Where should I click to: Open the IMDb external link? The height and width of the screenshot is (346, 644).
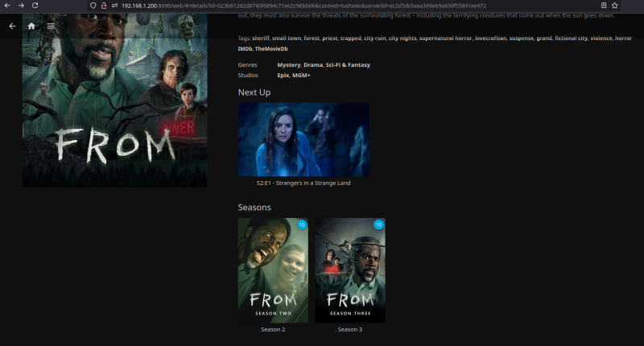[245, 49]
